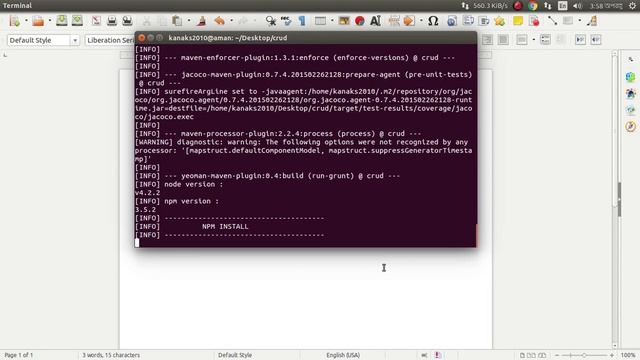Select book view layout icon
The width and height of the screenshot is (640, 360).
click(x=542, y=356)
